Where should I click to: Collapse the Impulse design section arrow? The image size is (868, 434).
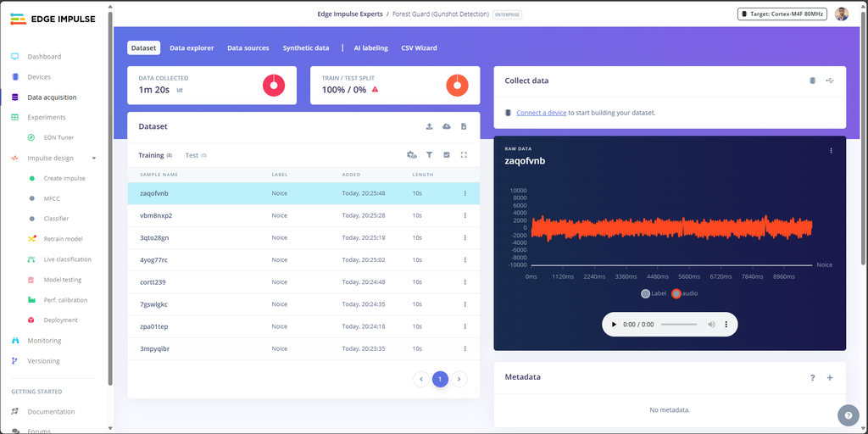tap(93, 159)
